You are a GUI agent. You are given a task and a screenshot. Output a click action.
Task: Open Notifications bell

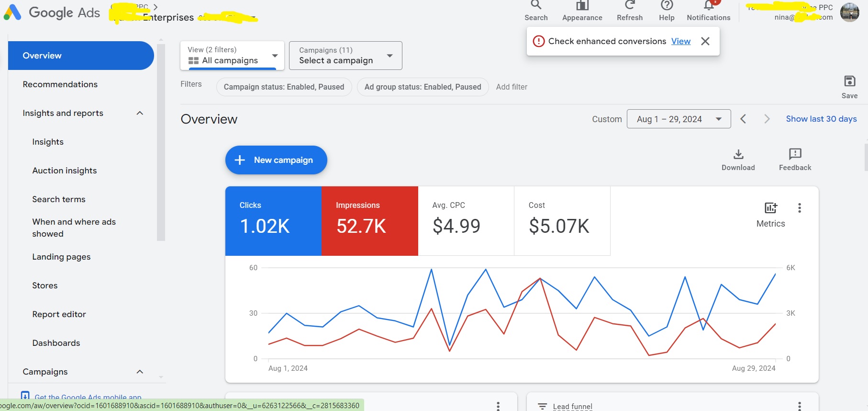tap(709, 7)
